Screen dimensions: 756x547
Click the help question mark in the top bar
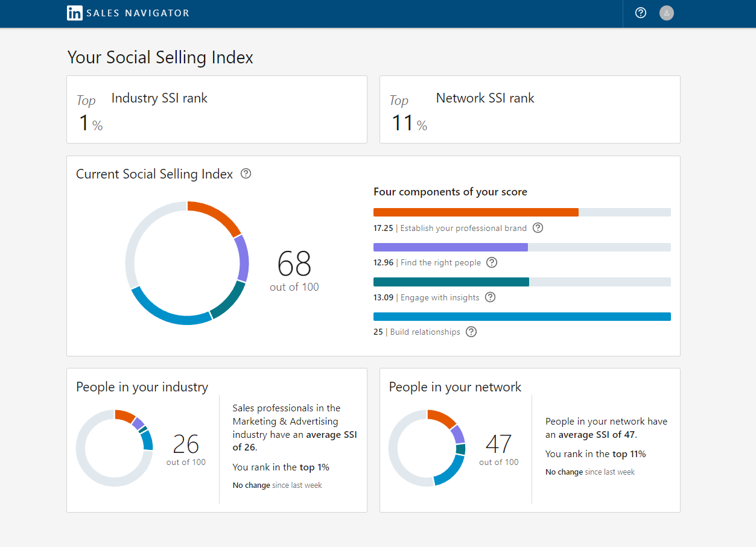[640, 13]
